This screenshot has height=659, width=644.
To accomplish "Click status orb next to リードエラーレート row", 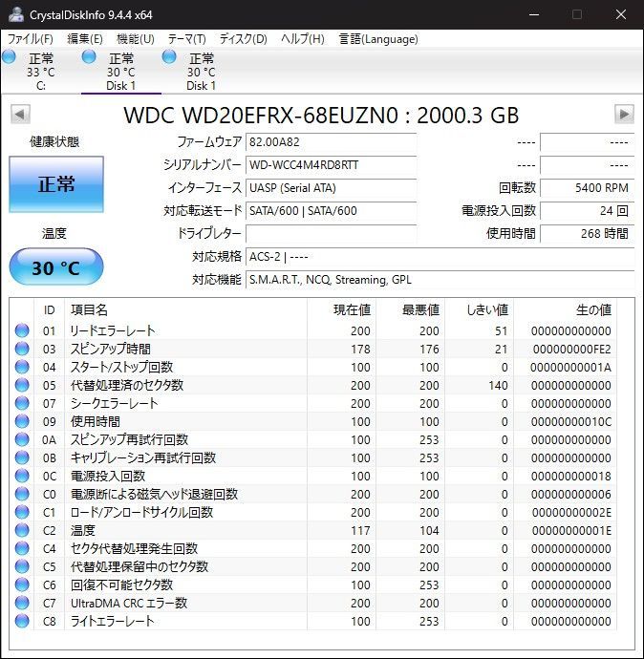I will 22,330.
